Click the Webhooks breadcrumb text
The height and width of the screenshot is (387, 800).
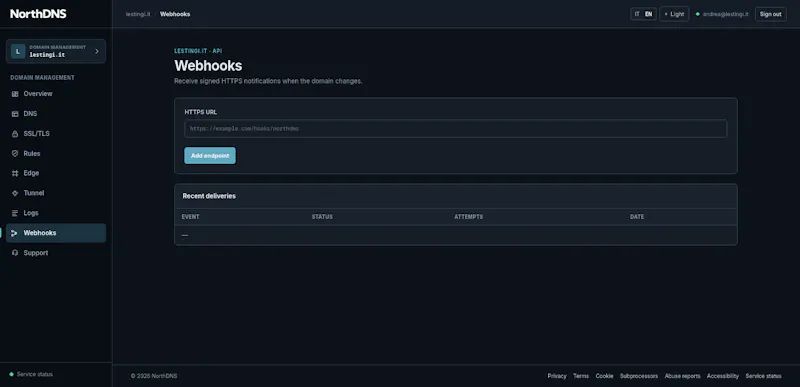pyautogui.click(x=175, y=14)
